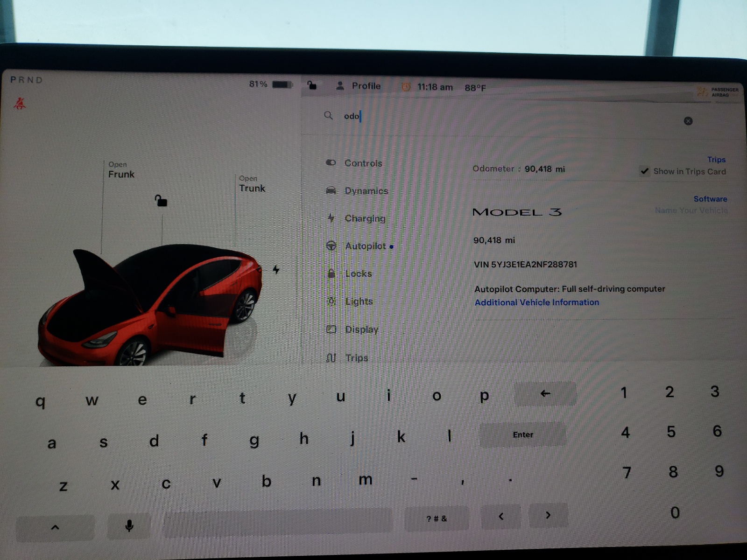Tap the battery level icon

[x=282, y=84]
